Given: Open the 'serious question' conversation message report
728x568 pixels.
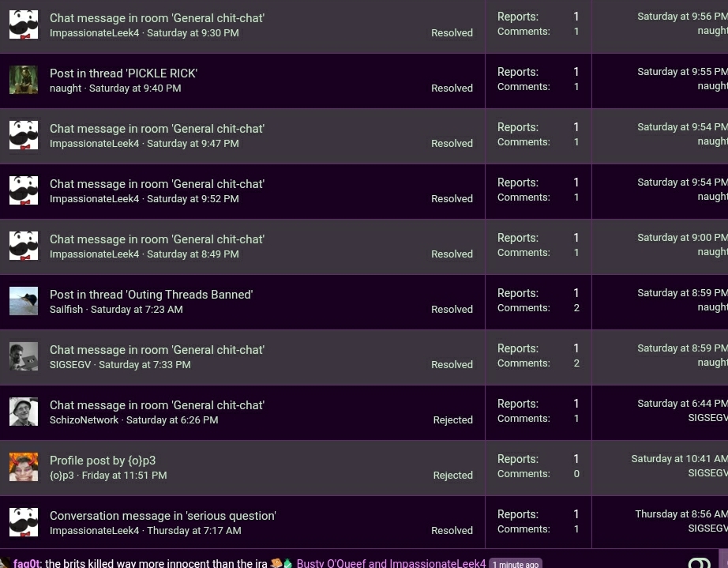Looking at the screenshot, I should point(163,516).
